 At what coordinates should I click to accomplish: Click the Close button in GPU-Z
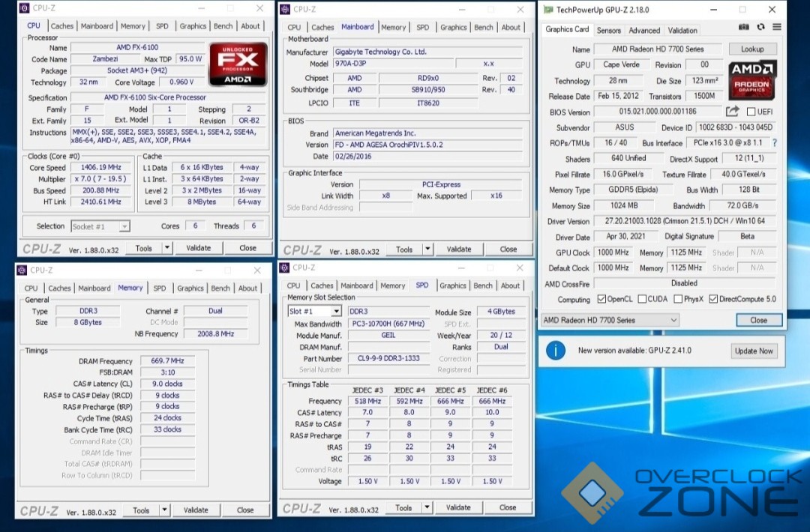pyautogui.click(x=758, y=320)
